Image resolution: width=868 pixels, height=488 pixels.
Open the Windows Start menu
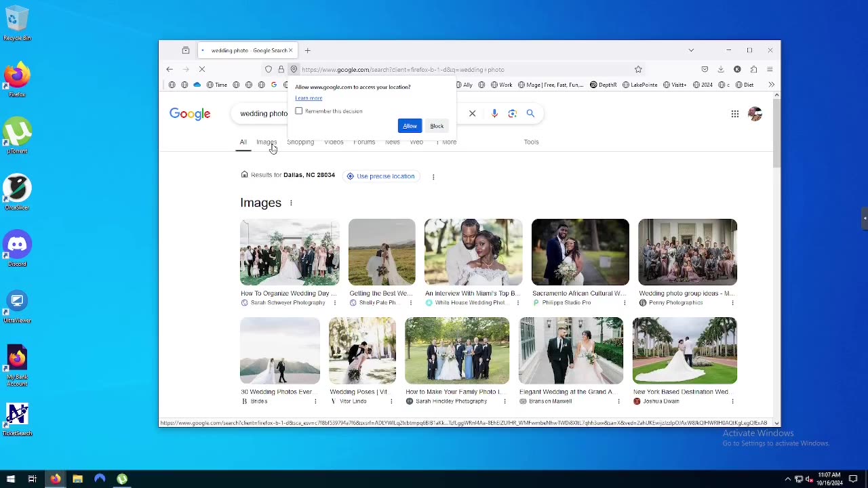tap(10, 479)
